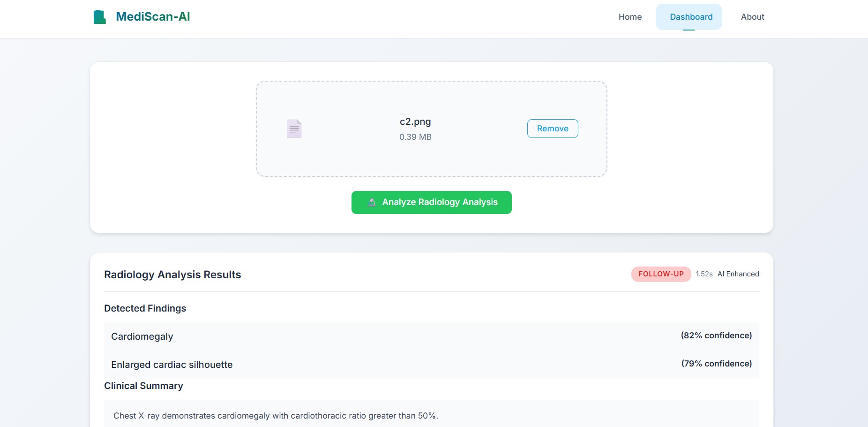Click the Enlarged cardiac silhouette finding

pos(172,364)
